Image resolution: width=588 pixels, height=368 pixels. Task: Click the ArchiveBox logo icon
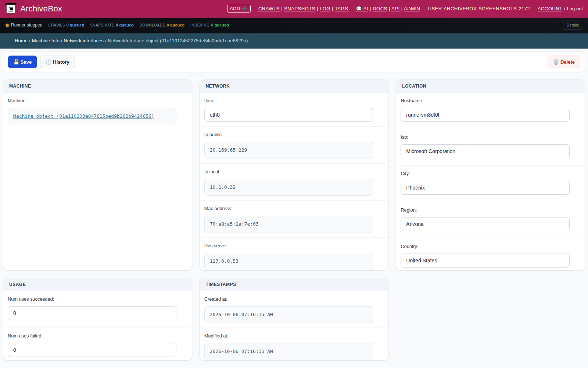point(11,8)
